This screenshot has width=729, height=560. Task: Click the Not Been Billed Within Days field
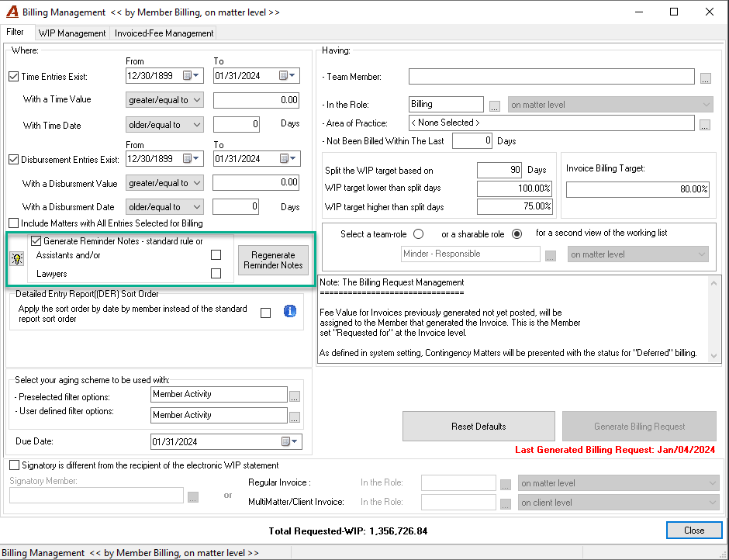472,141
